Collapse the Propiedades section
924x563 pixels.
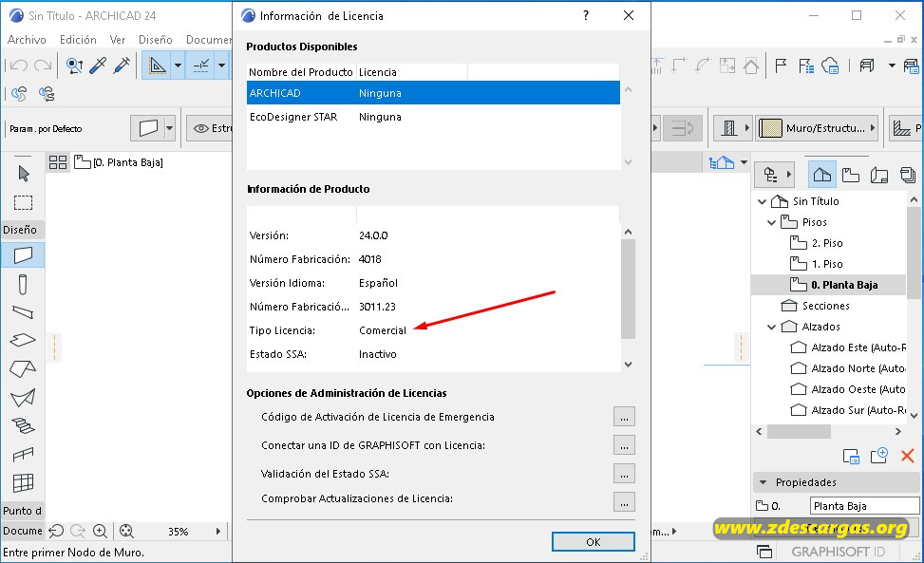coord(764,482)
